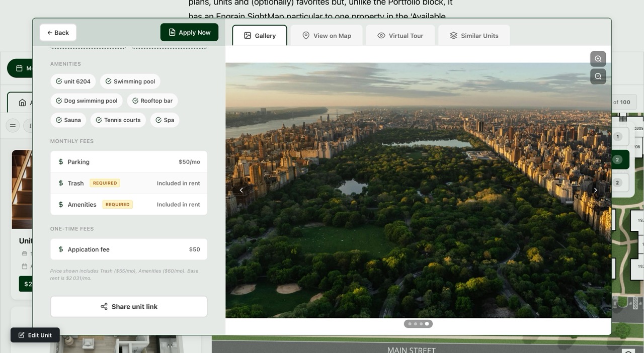Select the Rooftop bar amenity chip
This screenshot has width=644, height=353.
[152, 101]
